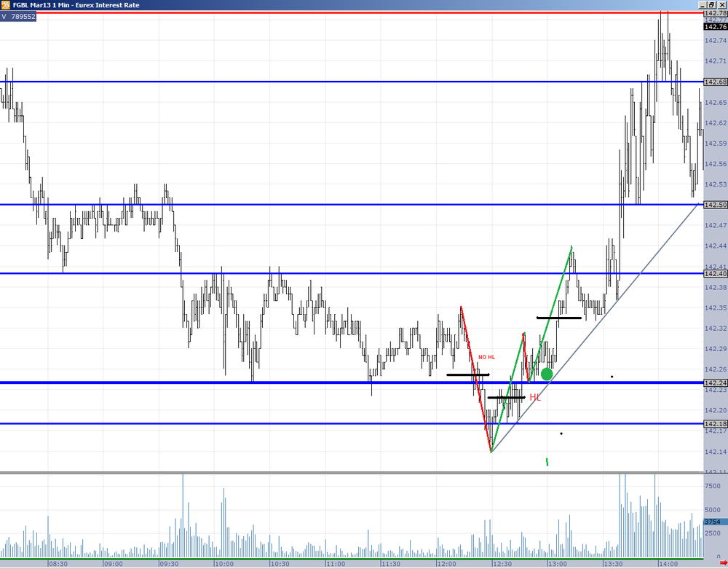Click the 142.40 line price label
Viewport: 728px width, 569px height.
pos(716,274)
